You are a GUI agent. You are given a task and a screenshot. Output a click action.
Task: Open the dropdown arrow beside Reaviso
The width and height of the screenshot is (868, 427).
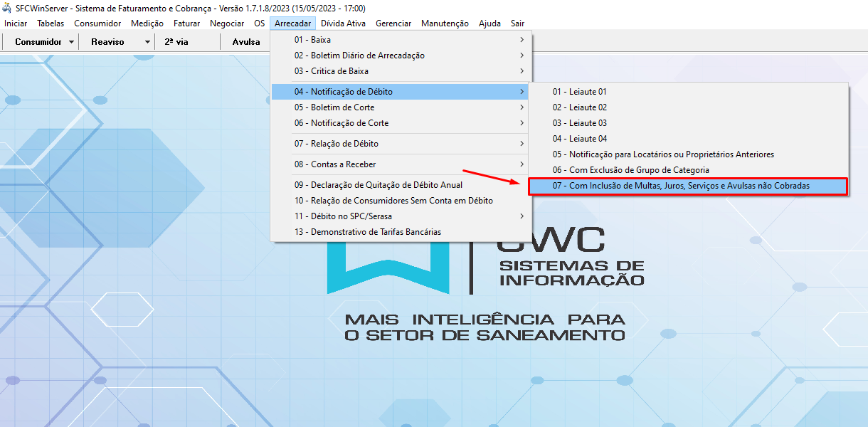[x=147, y=42]
